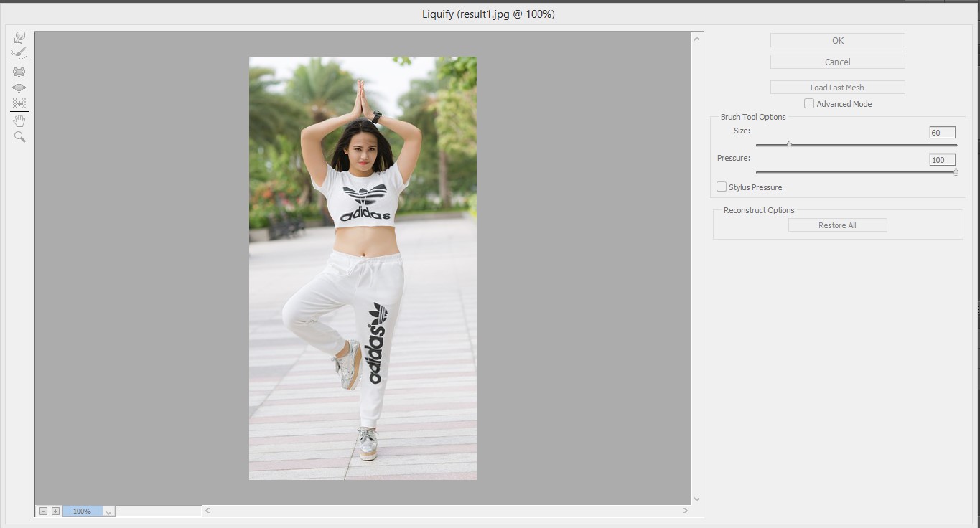This screenshot has height=528, width=980.
Task: Click the Restore All button
Action: (838, 225)
